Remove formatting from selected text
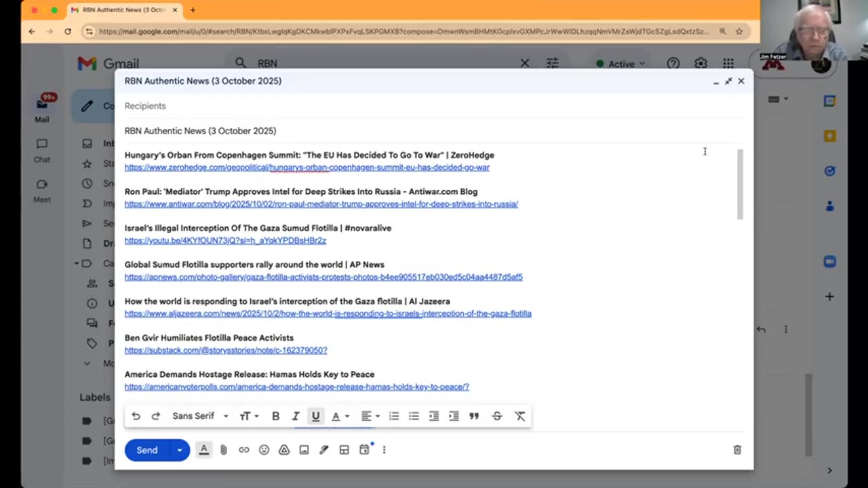868x488 pixels. 520,416
